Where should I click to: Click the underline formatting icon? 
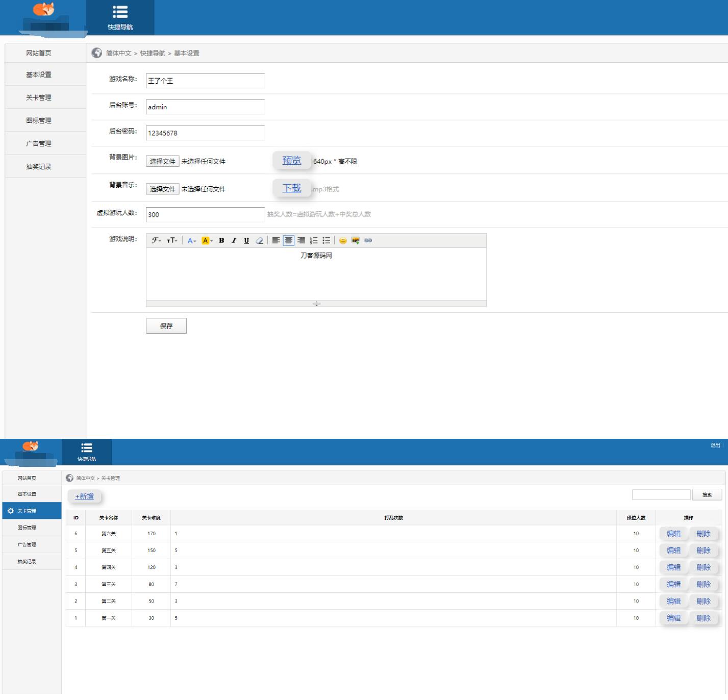coord(246,240)
